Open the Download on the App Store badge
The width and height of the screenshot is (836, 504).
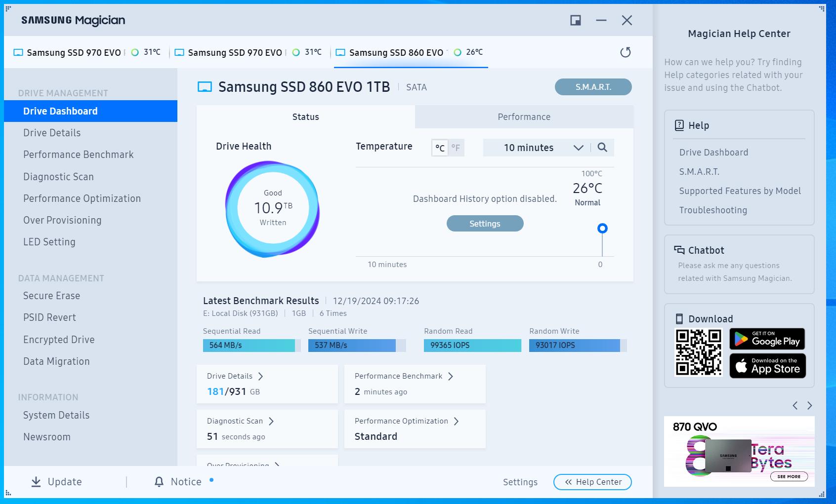(x=767, y=366)
